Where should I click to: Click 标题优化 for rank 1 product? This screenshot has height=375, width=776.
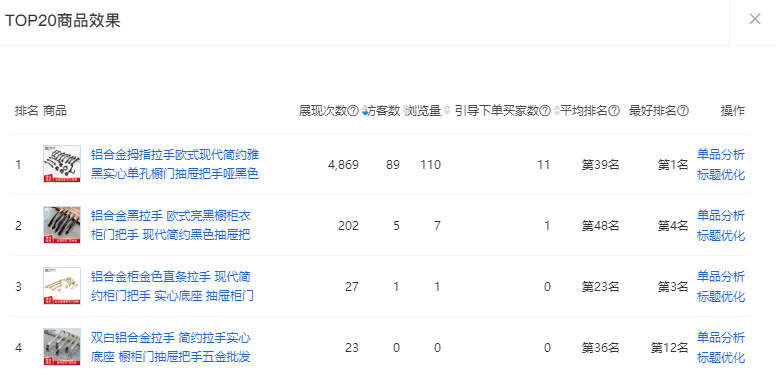tap(721, 175)
